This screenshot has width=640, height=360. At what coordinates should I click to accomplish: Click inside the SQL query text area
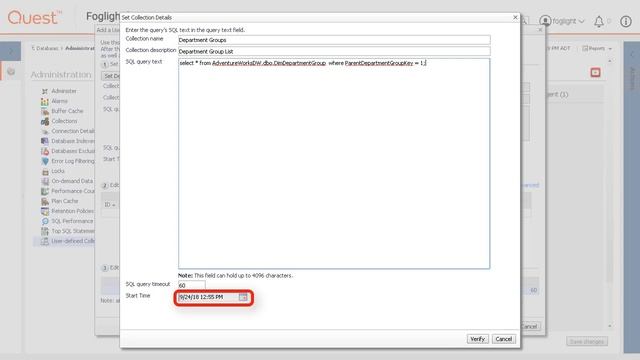click(334, 163)
